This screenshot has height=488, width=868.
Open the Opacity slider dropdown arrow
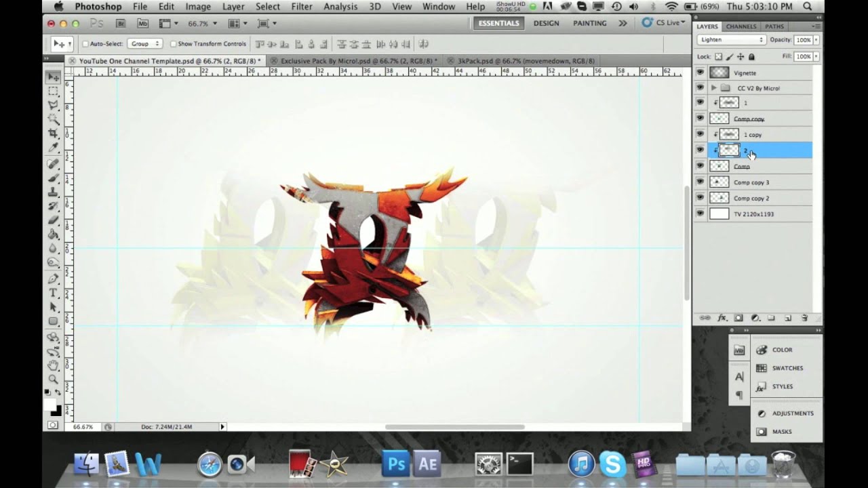[816, 40]
